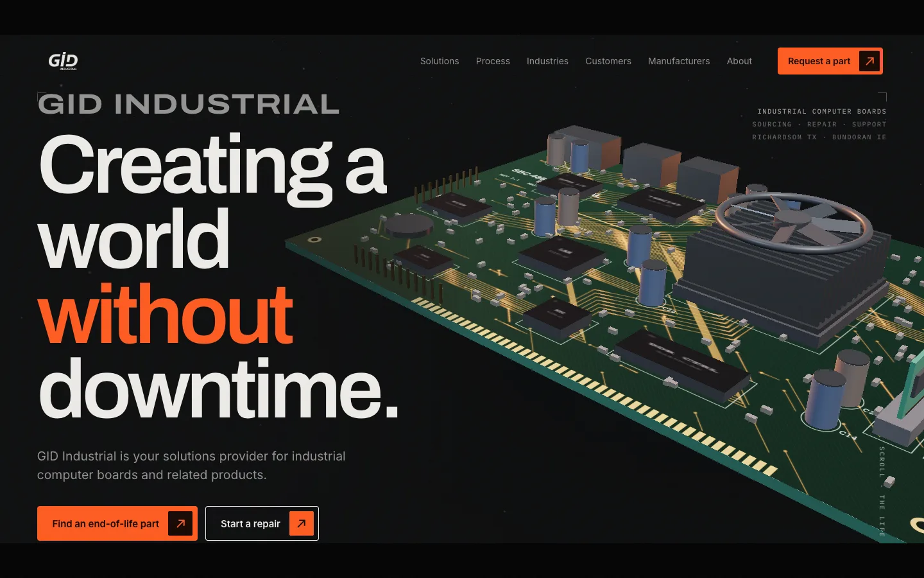Click the arrow icon in Request a part
The height and width of the screenshot is (578, 924).
[869, 61]
